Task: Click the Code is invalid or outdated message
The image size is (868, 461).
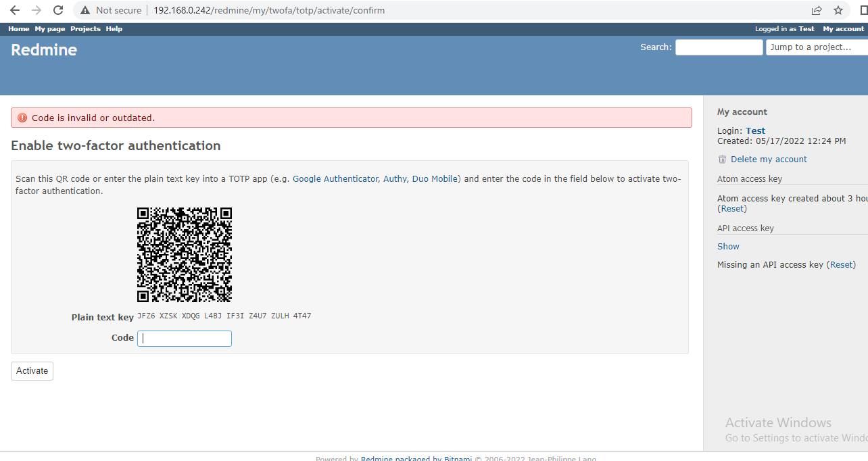Action: click(x=93, y=118)
